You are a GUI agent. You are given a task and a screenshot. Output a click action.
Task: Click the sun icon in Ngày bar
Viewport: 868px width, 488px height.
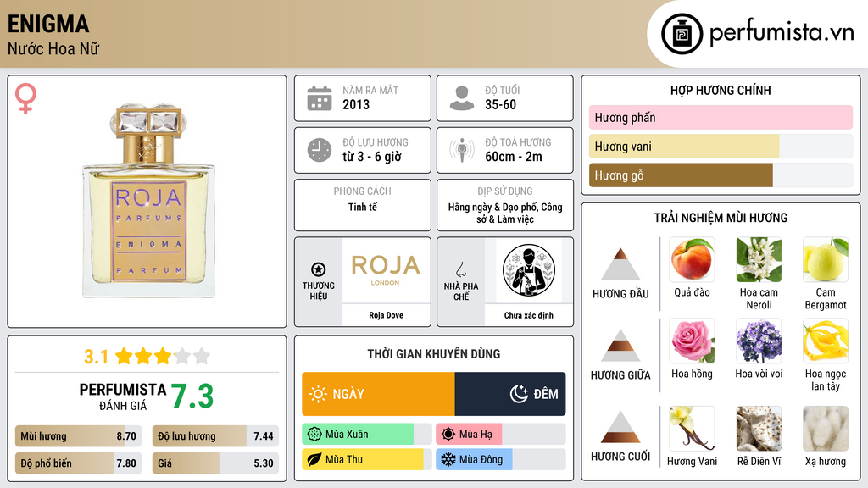click(319, 394)
